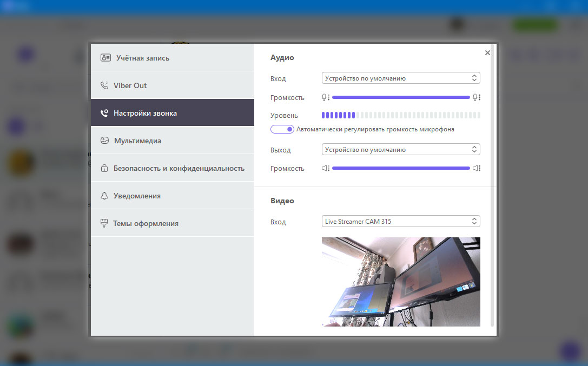The width and height of the screenshot is (588, 366).
Task: Click the Аудио section heading
Action: click(282, 57)
